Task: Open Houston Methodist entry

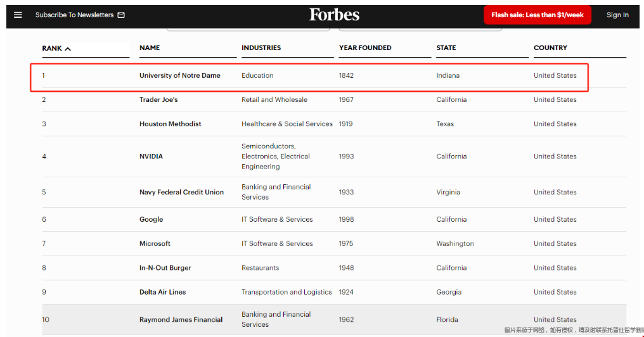Action: coord(170,124)
